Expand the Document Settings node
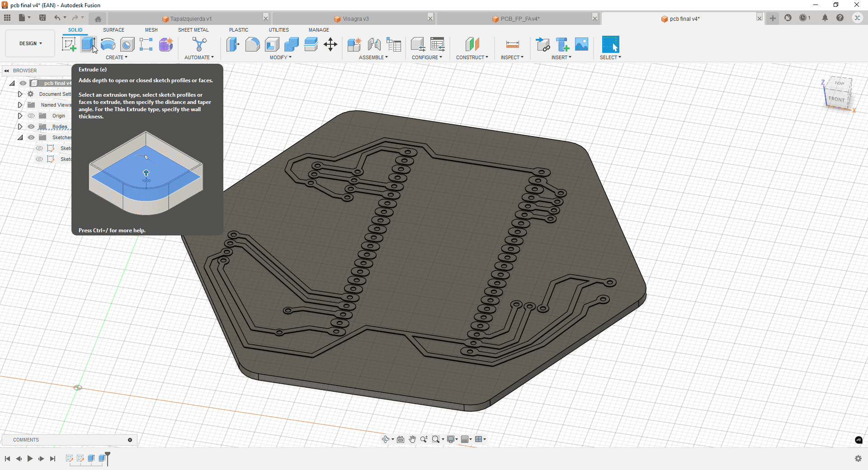Screen dimensions: 868x470 20,94
